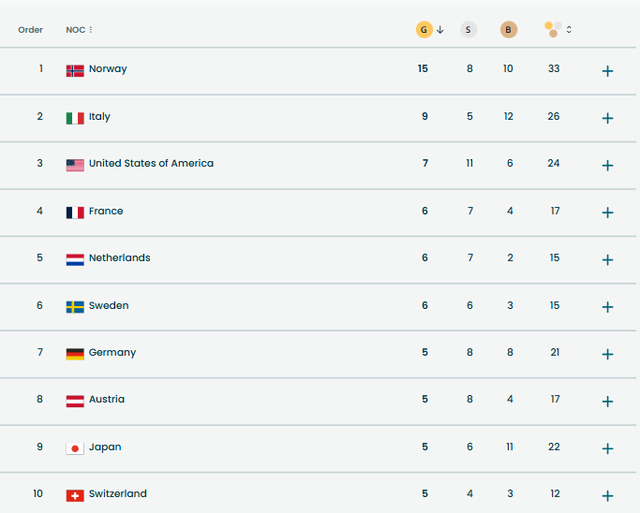Click the Japan flag icon
This screenshot has width=640, height=513.
(75, 448)
